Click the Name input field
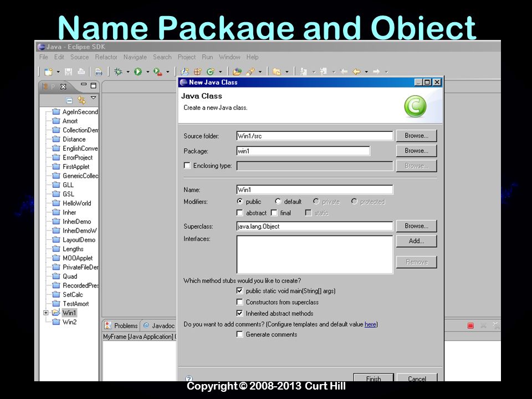Image resolution: width=532 pixels, height=399 pixels. (315, 190)
